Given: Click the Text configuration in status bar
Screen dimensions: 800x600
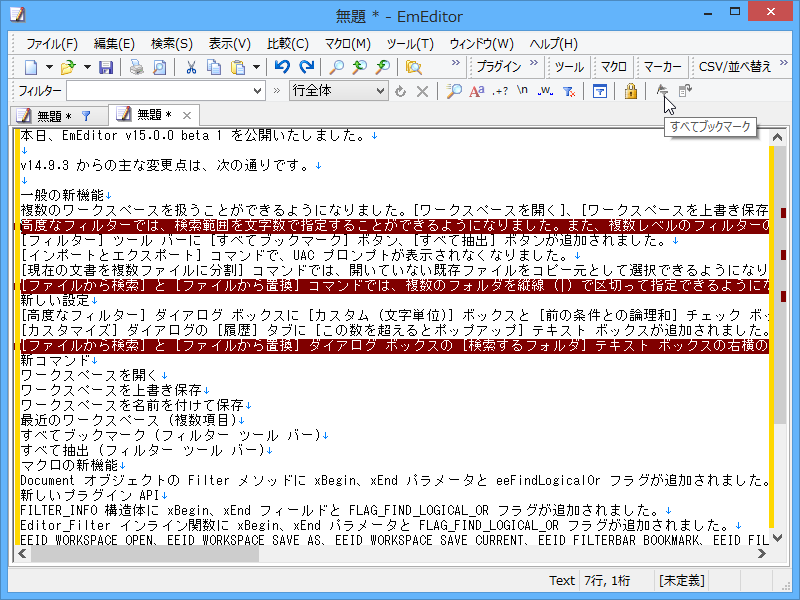Looking at the screenshot, I should (562, 581).
